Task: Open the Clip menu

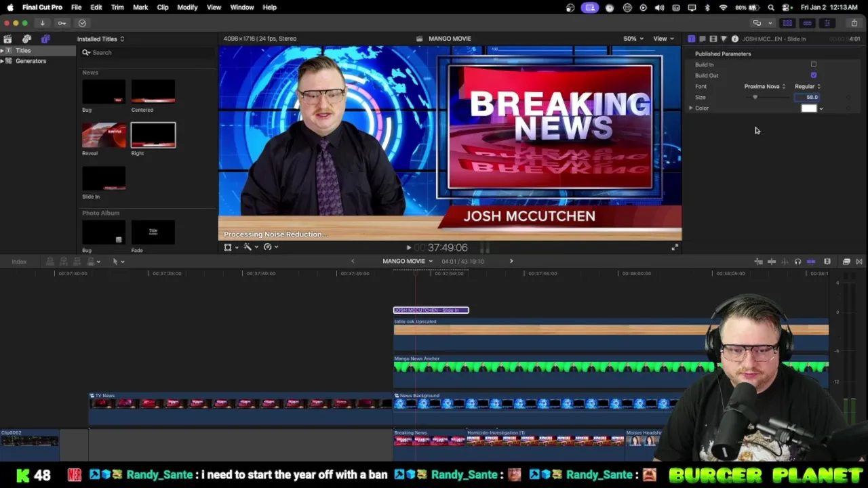Action: coord(163,7)
